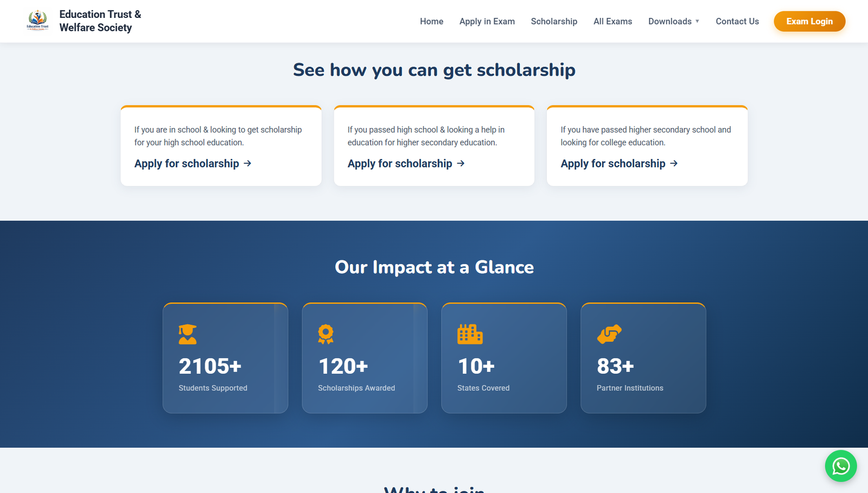868x493 pixels.
Task: Click the award ribbon Scholarships icon
Action: click(x=325, y=334)
